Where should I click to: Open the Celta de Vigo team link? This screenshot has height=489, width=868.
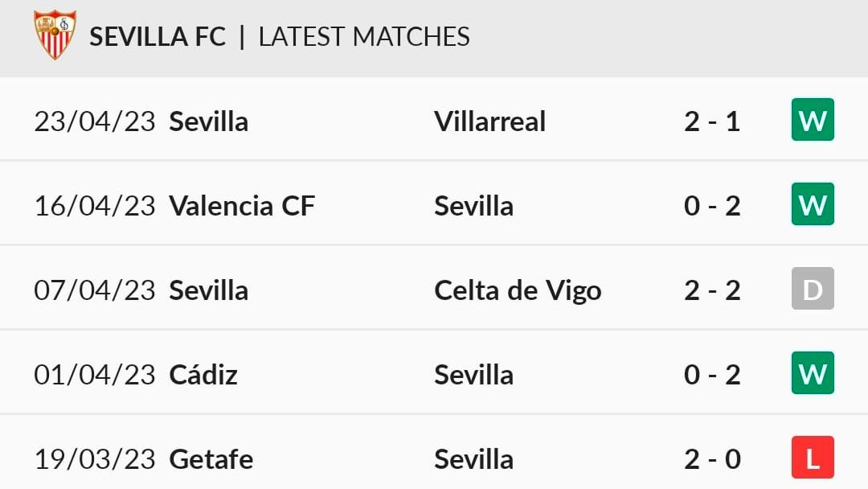pyautogui.click(x=518, y=290)
